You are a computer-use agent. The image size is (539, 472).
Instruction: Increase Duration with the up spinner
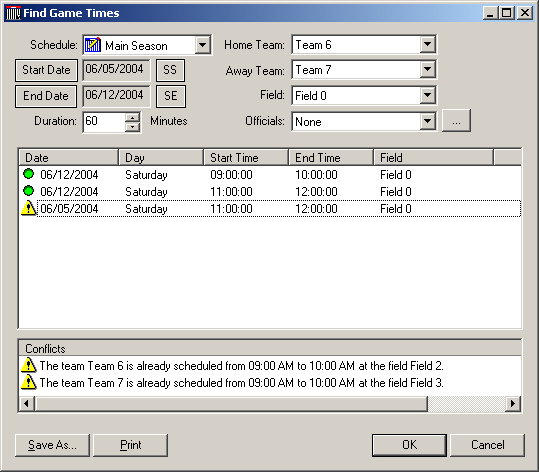[x=132, y=118]
